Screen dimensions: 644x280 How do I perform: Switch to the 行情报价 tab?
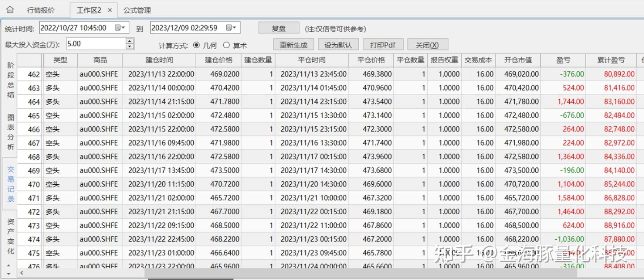40,9
